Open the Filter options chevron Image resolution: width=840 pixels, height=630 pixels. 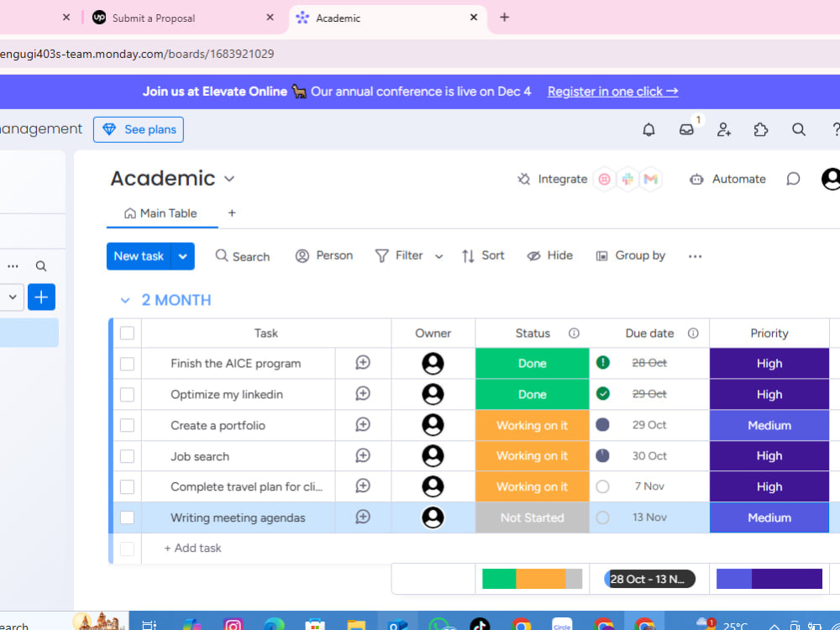(x=438, y=256)
